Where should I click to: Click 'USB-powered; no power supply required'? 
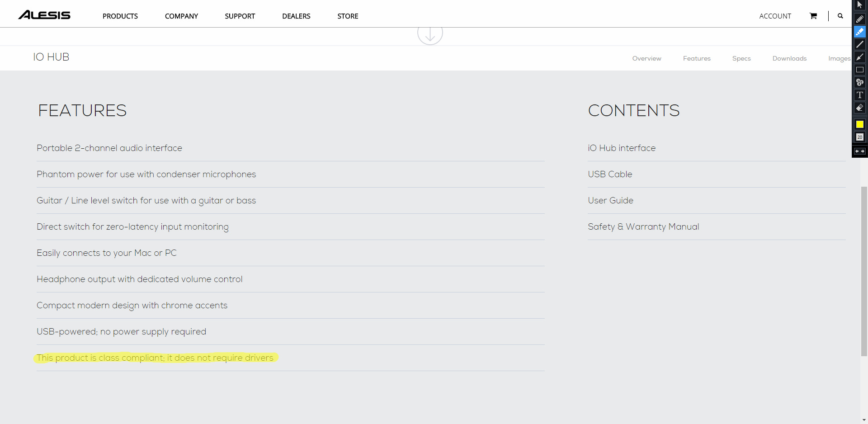coord(121,332)
